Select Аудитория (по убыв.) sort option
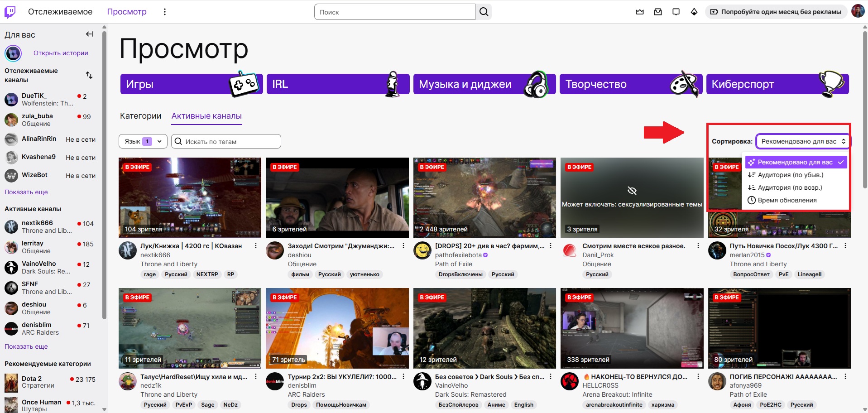Image resolution: width=868 pixels, height=413 pixels. click(x=796, y=175)
